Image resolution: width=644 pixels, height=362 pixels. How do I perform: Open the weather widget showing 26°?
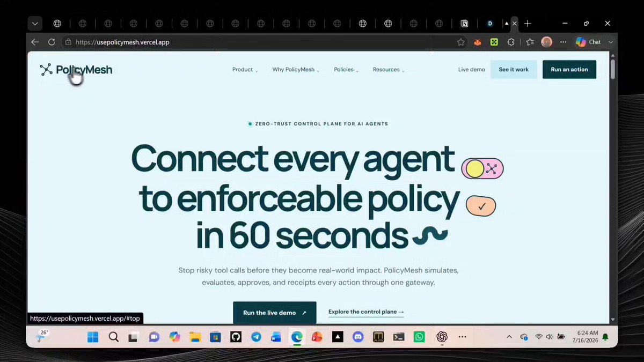coord(42,336)
